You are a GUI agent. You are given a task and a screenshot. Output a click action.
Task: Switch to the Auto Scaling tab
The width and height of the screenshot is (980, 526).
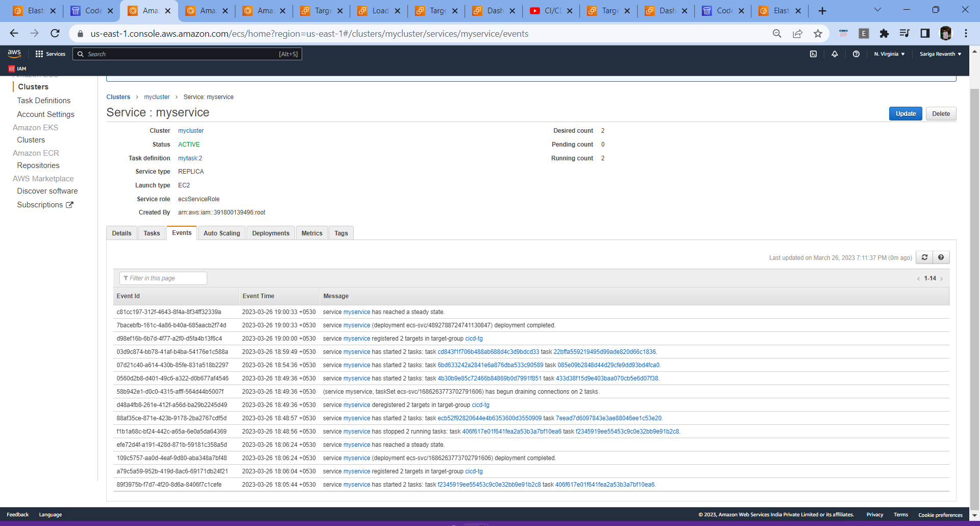coord(222,233)
